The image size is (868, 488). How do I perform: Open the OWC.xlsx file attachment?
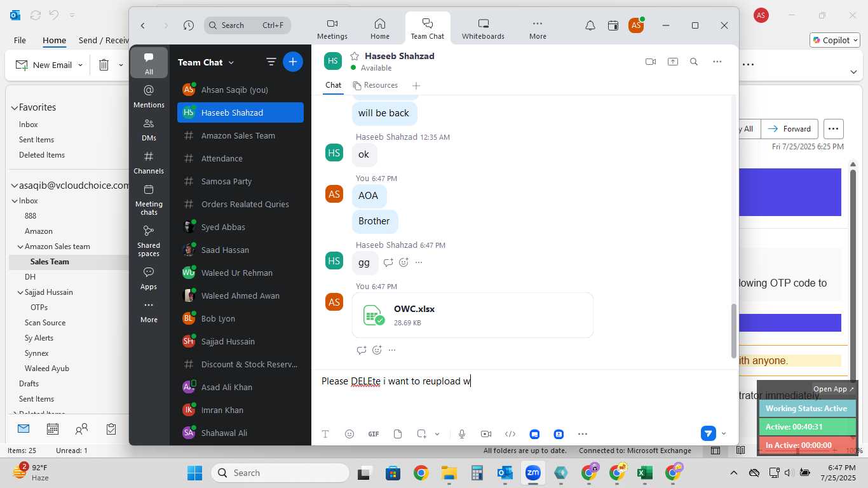click(473, 315)
